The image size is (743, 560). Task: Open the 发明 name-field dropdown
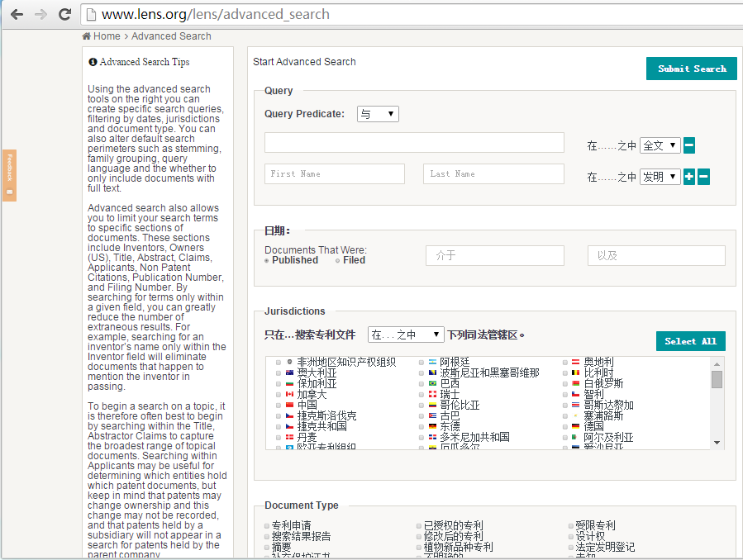(660, 177)
